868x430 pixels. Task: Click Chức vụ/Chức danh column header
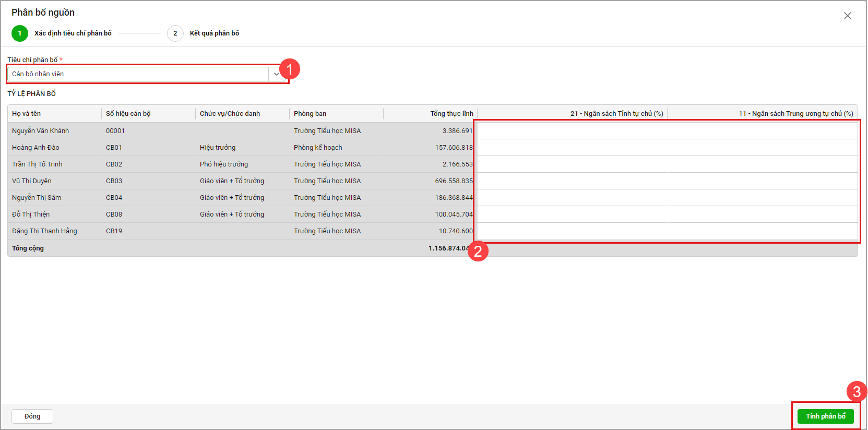[230, 114]
